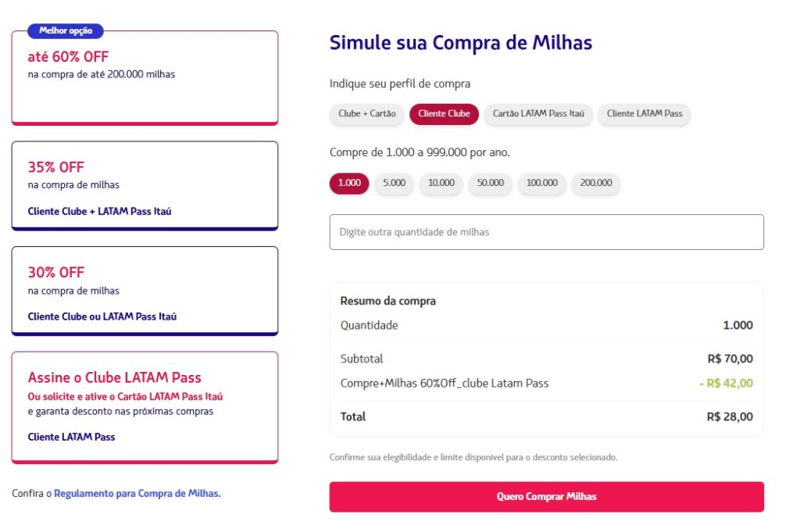Screen dimensions: 800x532
Task: Select the 1.000 miles quantity option
Action: tap(348, 184)
